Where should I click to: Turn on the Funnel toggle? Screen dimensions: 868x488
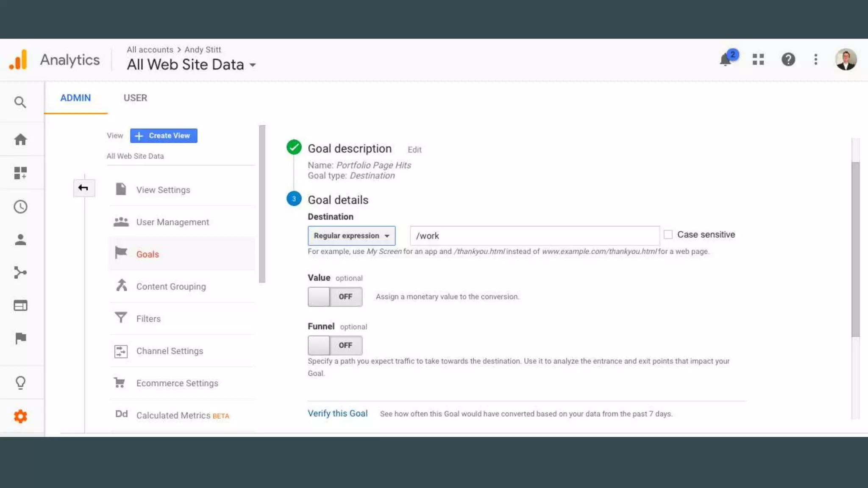click(x=335, y=345)
